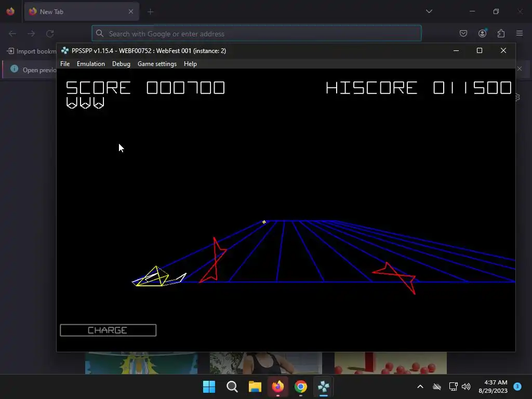Focus the Firefox address search bar

coord(257,34)
